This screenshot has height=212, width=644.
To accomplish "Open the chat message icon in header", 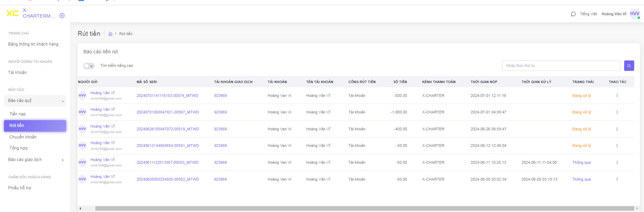I will (573, 14).
